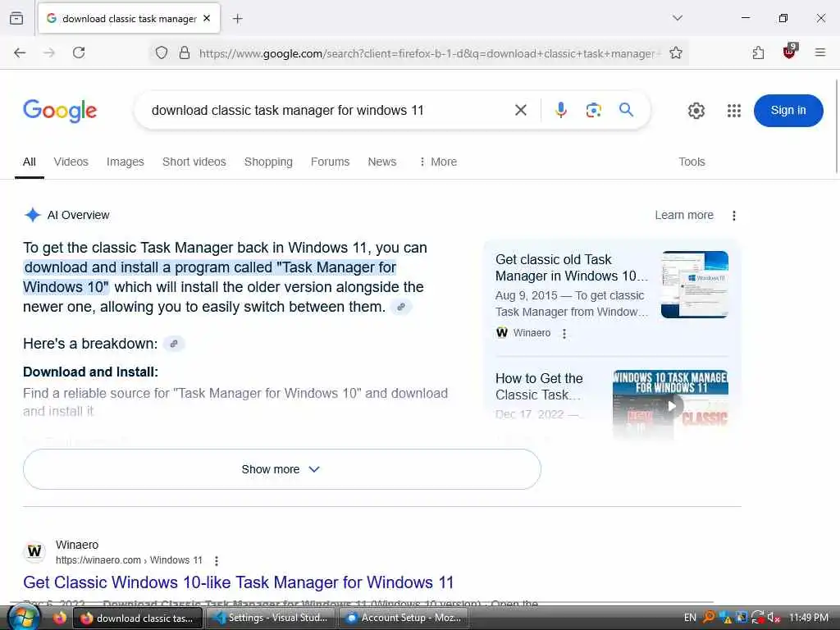
Task: Open Google quick settings gear
Action: coord(696,111)
